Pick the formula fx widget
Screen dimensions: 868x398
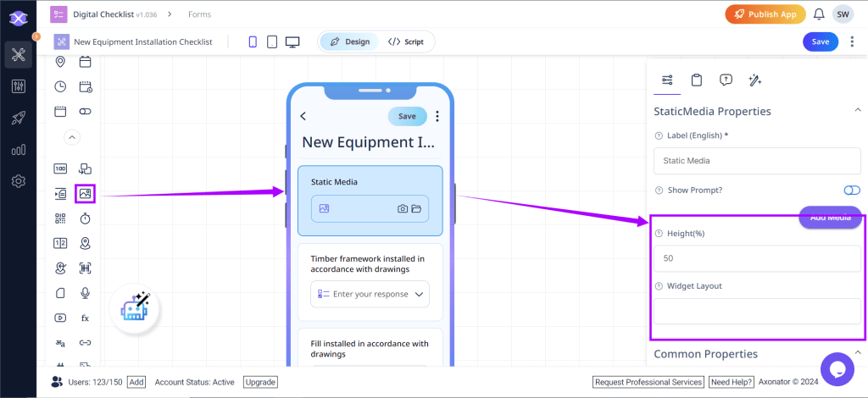tap(85, 318)
